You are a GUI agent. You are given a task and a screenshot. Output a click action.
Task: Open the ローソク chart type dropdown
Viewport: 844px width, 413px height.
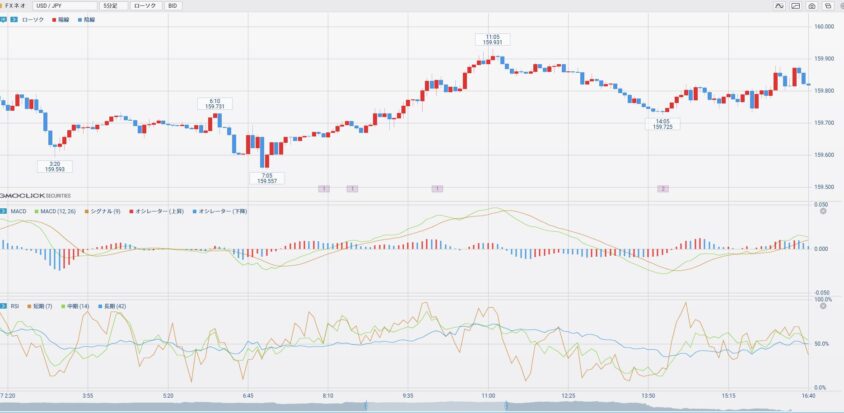[145, 6]
